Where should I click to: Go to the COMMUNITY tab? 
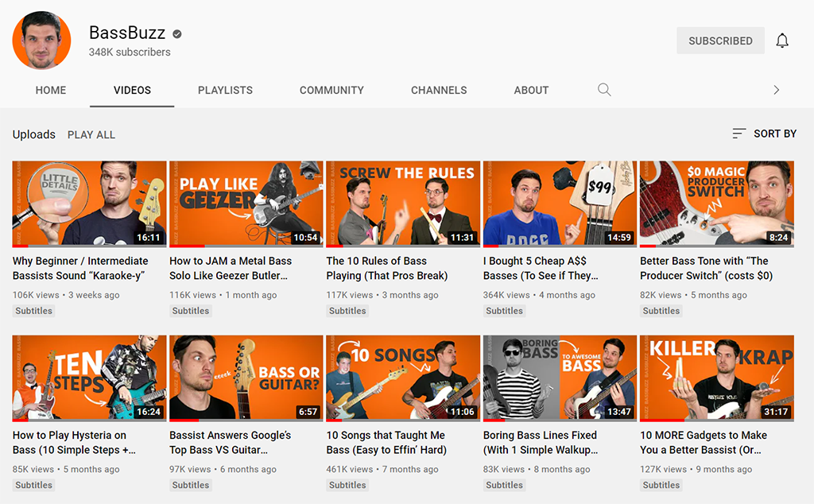[331, 91]
